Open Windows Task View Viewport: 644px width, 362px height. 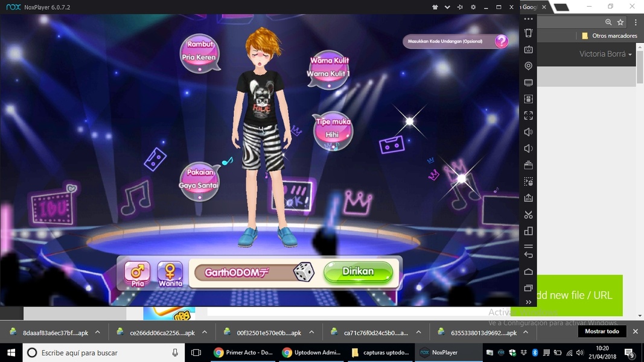(196, 352)
